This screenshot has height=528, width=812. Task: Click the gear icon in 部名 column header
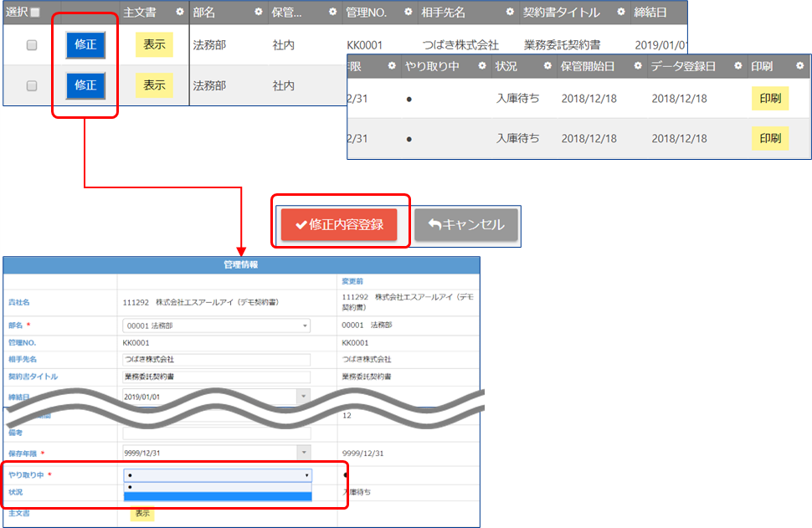[259, 13]
